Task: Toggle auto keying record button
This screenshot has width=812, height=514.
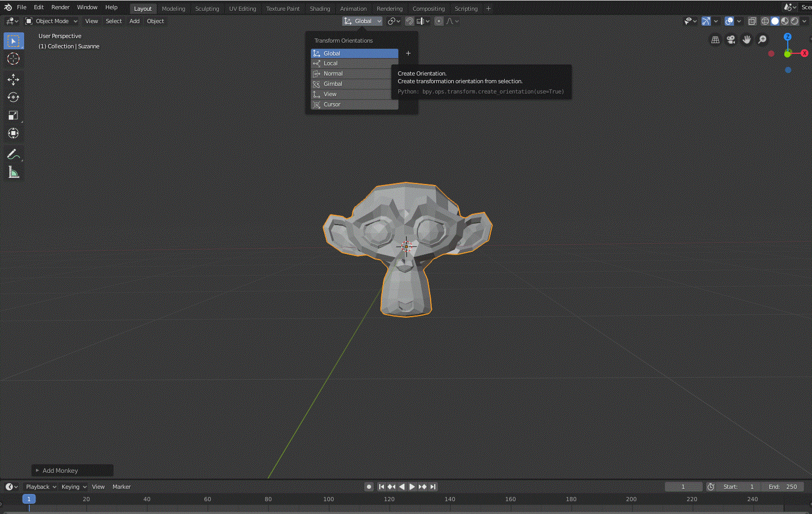Action: [369, 487]
